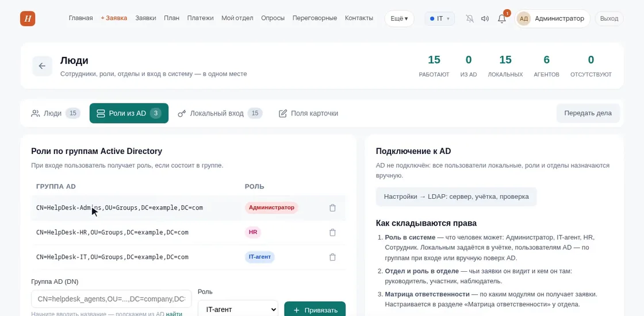Click the IT-агент role badge
The width and height of the screenshot is (644, 316).
(x=259, y=257)
